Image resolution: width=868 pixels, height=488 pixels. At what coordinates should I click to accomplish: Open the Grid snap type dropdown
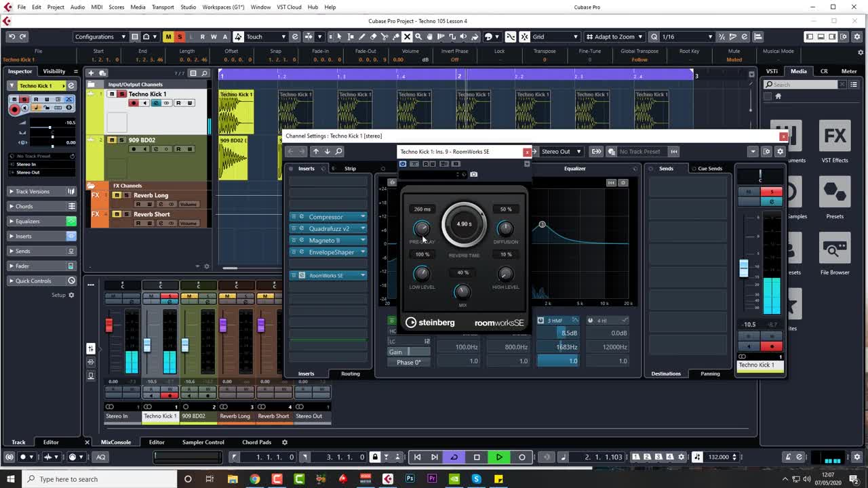pyautogui.click(x=555, y=37)
